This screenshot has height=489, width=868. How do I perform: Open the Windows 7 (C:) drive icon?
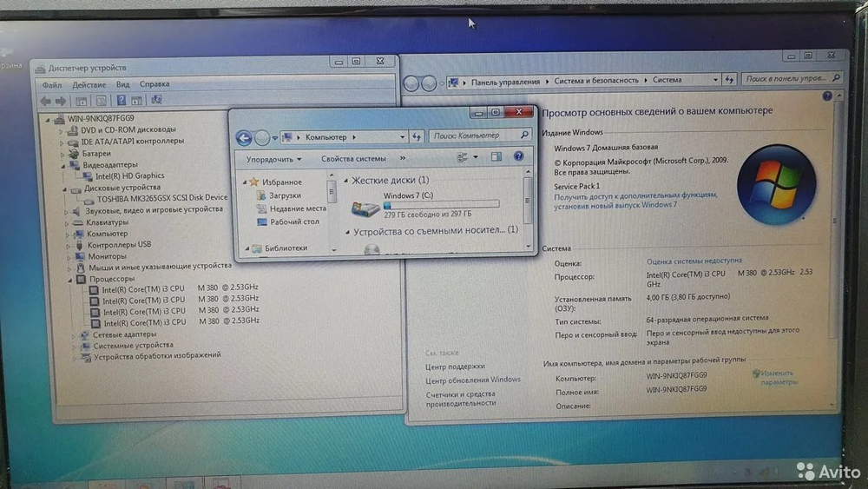click(365, 208)
